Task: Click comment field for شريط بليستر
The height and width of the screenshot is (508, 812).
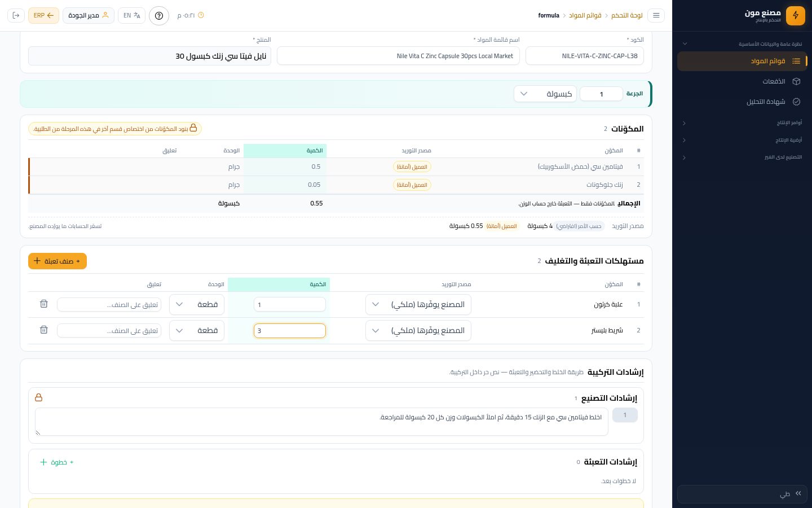Action: coord(109,330)
